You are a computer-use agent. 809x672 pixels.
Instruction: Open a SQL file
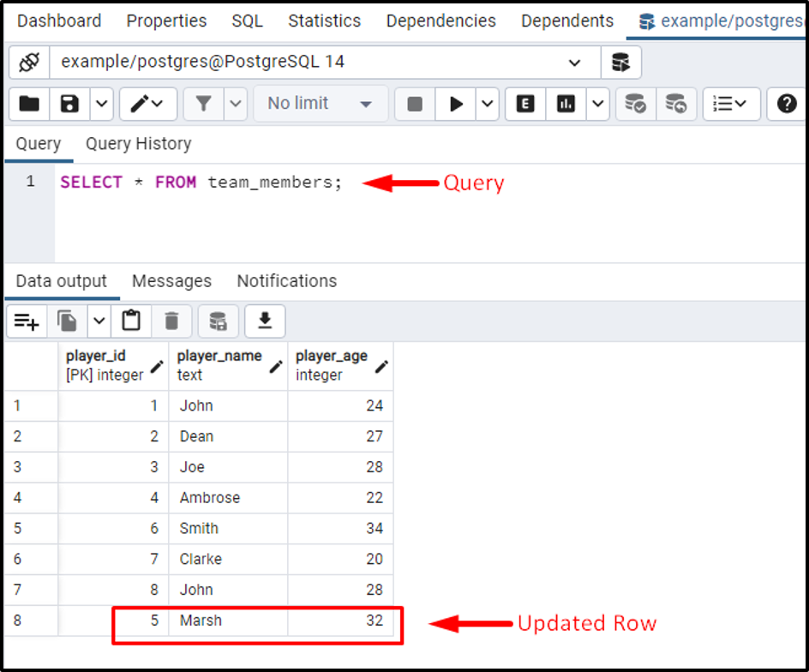pos(28,103)
